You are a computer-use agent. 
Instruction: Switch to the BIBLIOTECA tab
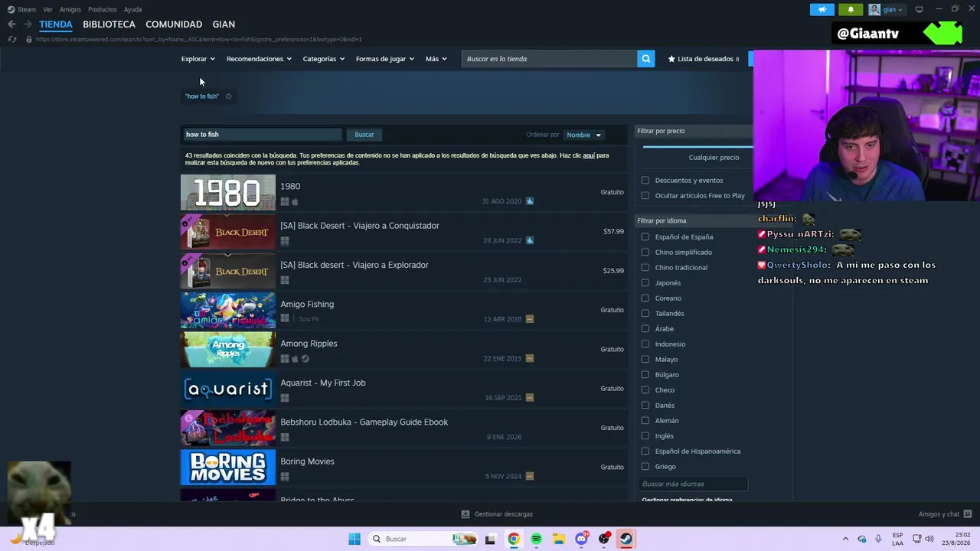click(x=109, y=24)
